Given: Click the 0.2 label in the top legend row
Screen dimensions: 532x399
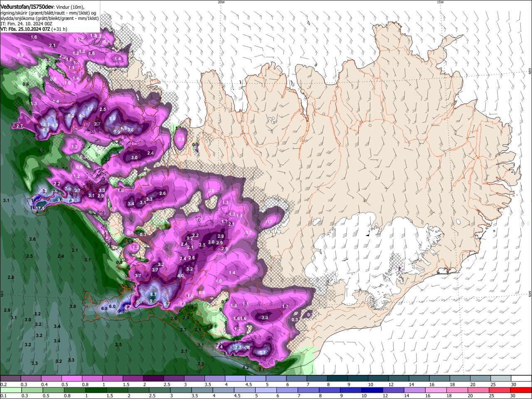Looking at the screenshot, I should coord(4,384).
